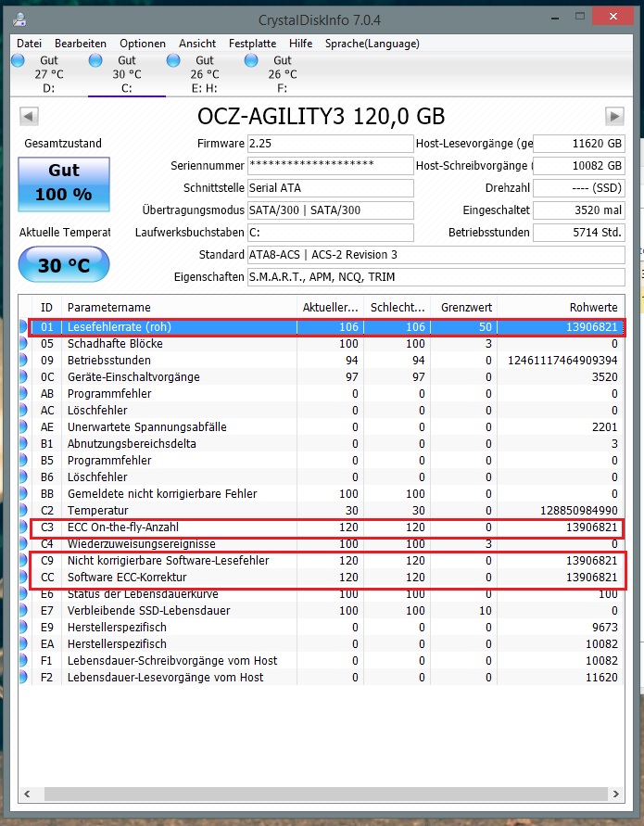The height and width of the screenshot is (826, 644).
Task: Click the Eigenschaften field with S.M.A.R.T.
Action: (x=436, y=276)
